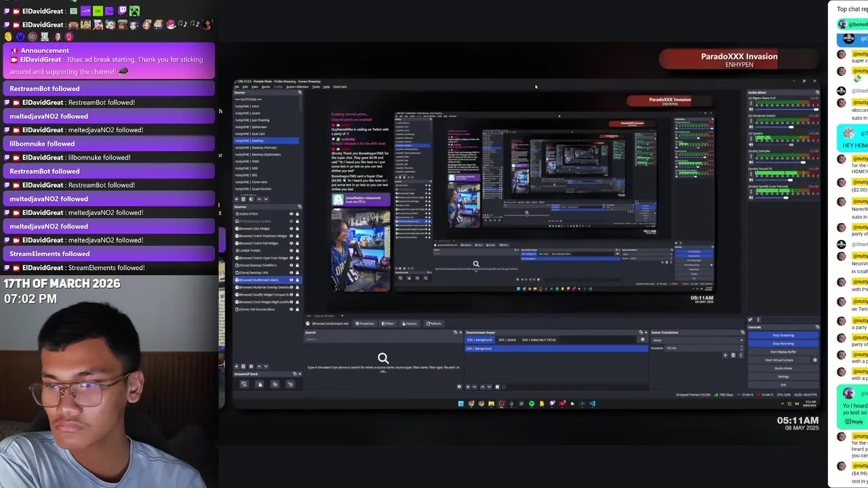This screenshot has height=488, width=868.
Task: Pop out the Scenes dock panel
Action: 300,92
